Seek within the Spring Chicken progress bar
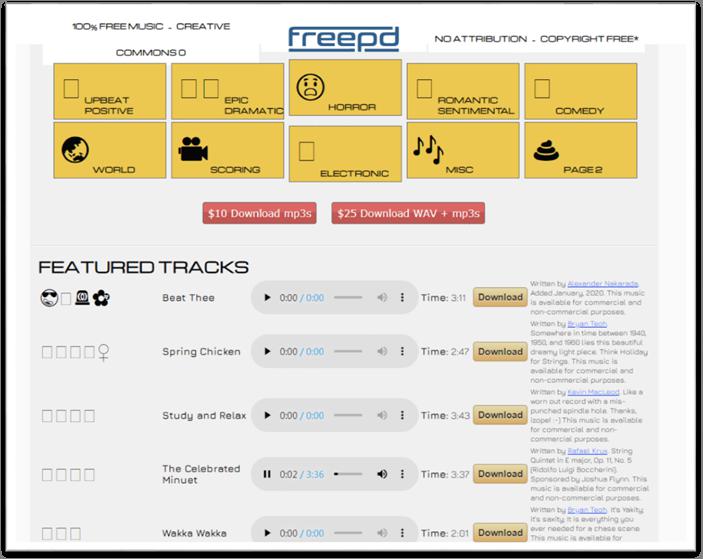The image size is (703, 559). [x=348, y=351]
